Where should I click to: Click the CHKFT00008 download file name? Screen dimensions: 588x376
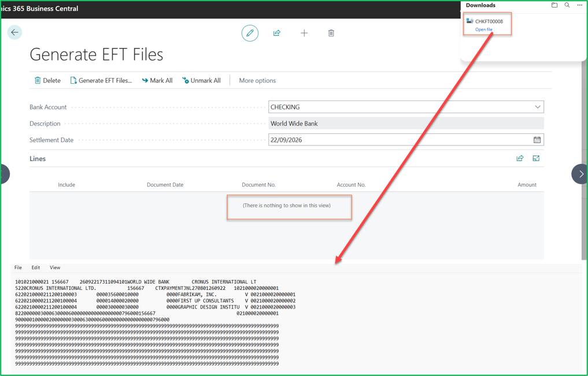point(489,21)
